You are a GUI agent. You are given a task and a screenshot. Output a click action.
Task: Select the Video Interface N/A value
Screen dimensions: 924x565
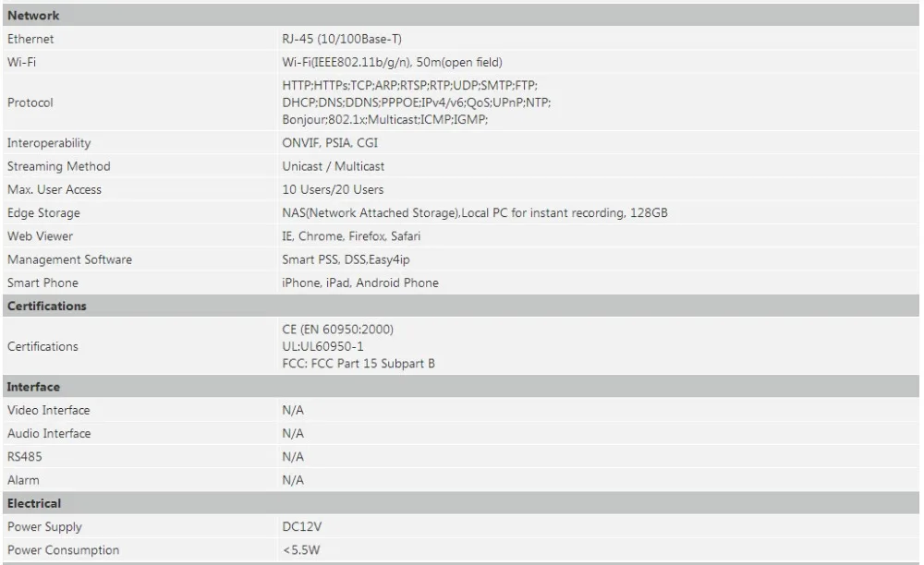tap(292, 410)
